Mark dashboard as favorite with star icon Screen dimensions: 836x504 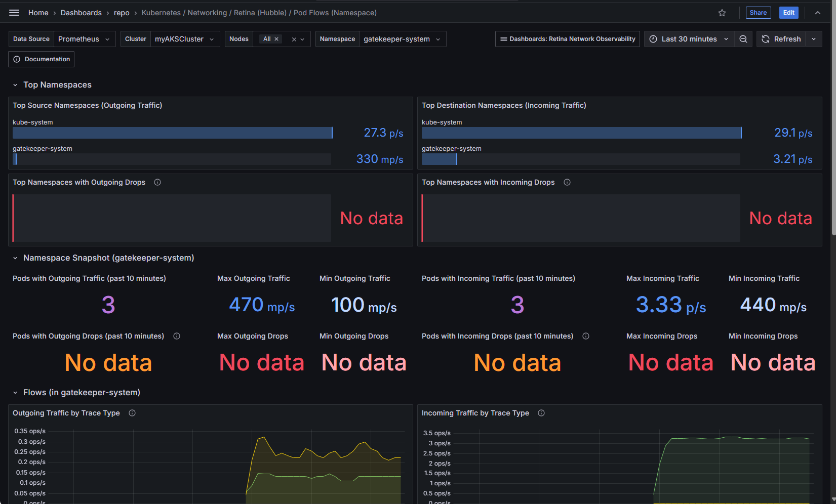pos(722,13)
